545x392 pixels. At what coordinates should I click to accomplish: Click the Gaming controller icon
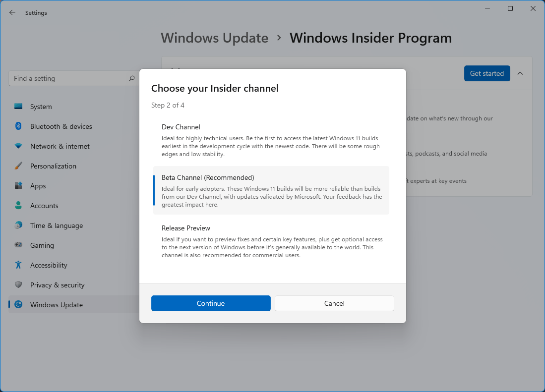(18, 245)
